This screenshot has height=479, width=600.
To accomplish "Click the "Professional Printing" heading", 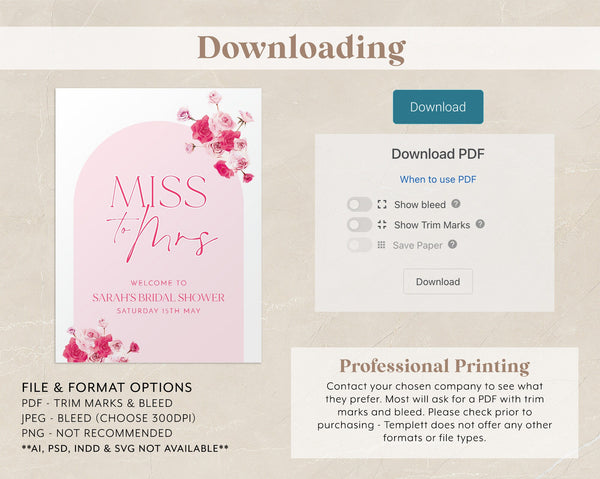I will click(x=434, y=366).
